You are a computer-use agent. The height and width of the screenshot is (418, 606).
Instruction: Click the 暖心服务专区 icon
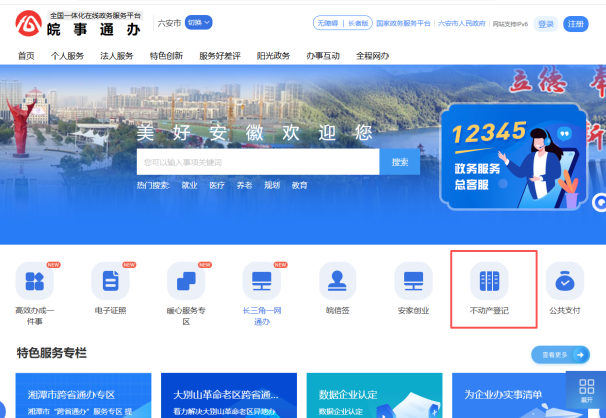pos(186,281)
